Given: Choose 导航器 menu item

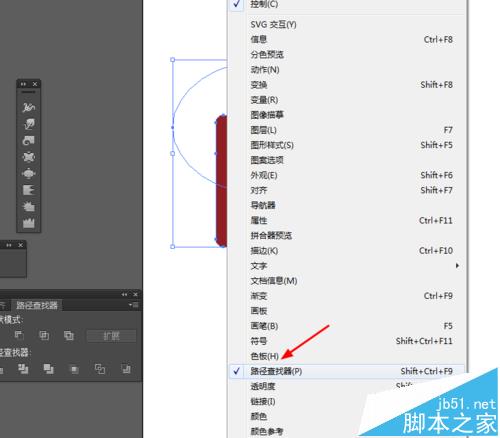Looking at the screenshot, I should pyautogui.click(x=347, y=205).
